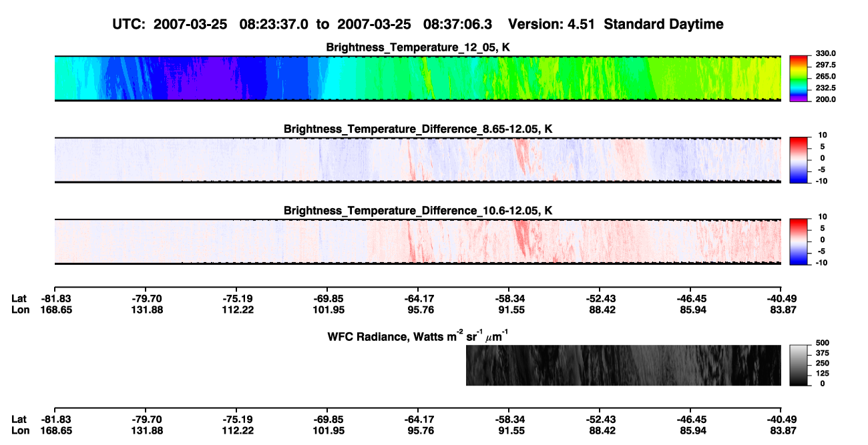Select the Brightness_Temperature_12_05, K panel title
Screen dimensions: 868x445
(418, 47)
